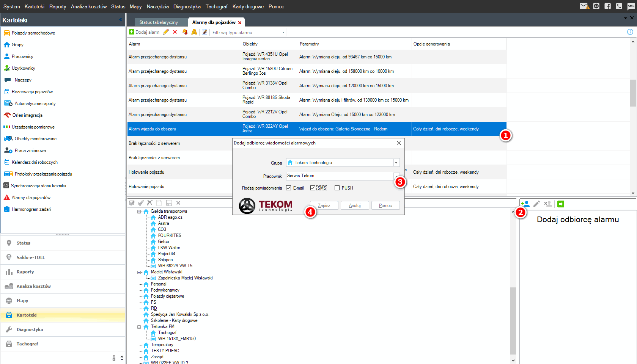Close the Dodaj odbiorcę dialog with X
Screen dimensions: 637x364
click(399, 143)
